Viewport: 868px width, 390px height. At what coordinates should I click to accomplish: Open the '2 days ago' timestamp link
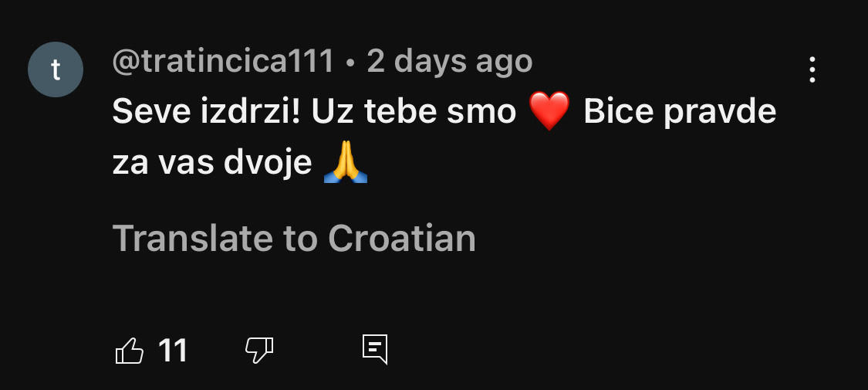click(x=450, y=62)
